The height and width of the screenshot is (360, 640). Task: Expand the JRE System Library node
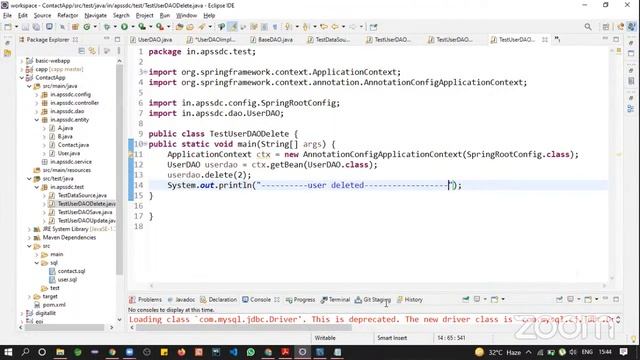point(29,229)
